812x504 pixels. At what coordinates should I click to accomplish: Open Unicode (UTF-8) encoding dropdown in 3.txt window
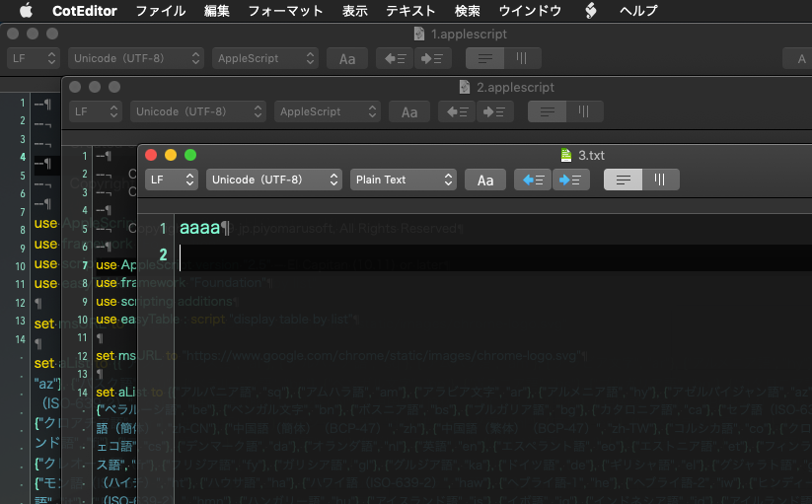click(274, 180)
